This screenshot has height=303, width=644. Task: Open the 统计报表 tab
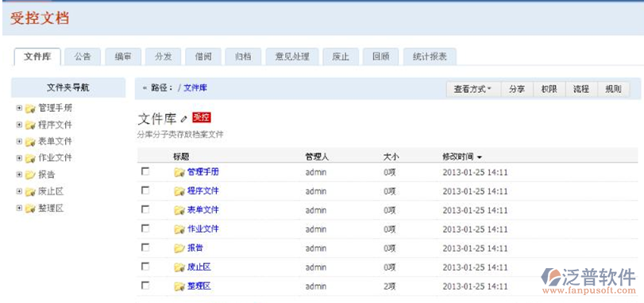click(430, 57)
